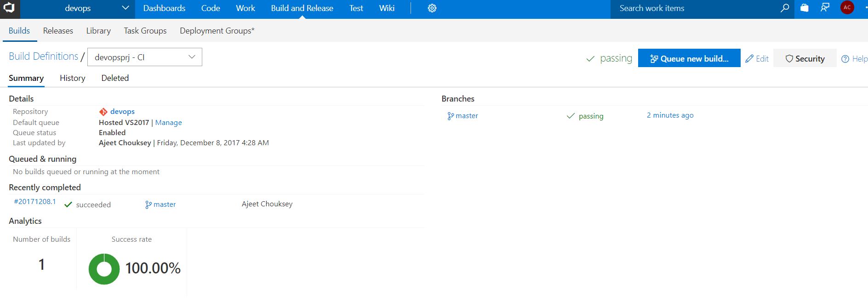
Task: Click the number of builds value 1
Action: coord(41,265)
